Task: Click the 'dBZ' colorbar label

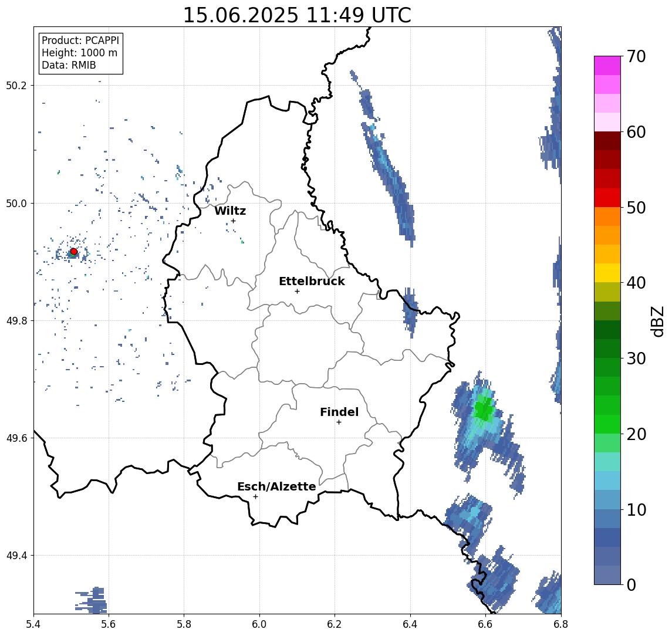Action: (x=657, y=322)
